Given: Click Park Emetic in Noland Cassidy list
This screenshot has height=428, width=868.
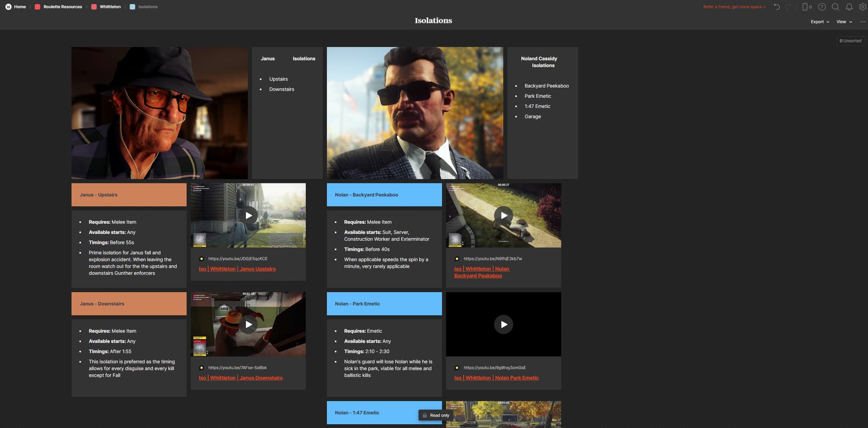Looking at the screenshot, I should [538, 96].
